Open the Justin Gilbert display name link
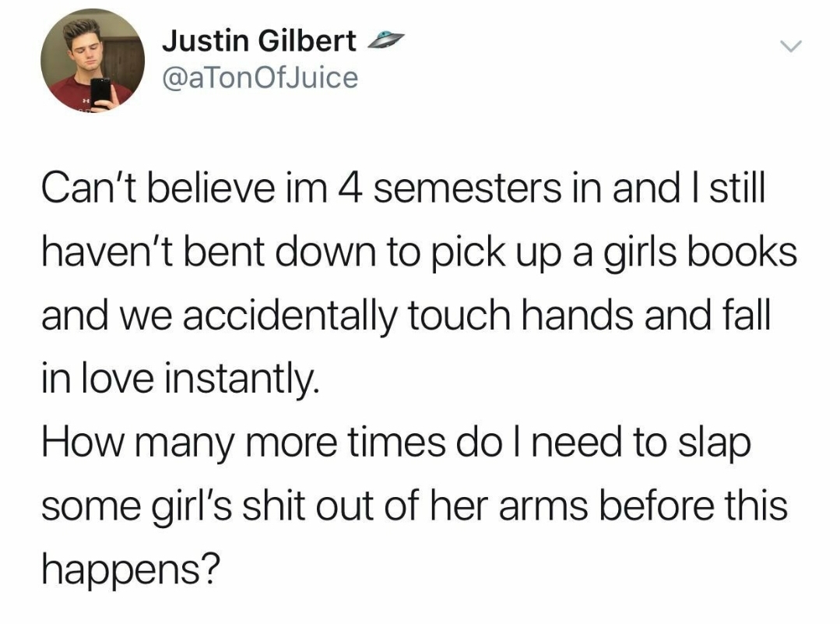This screenshot has height=624, width=840. tap(259, 41)
